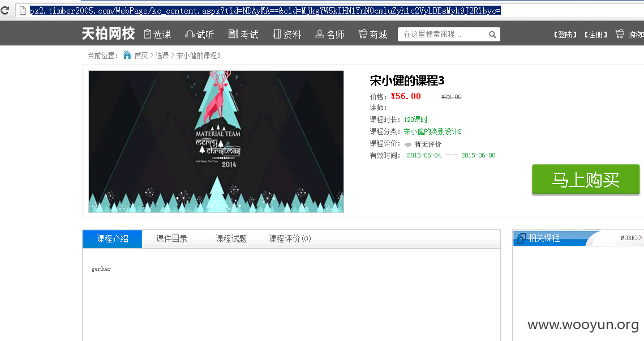
Task: Switch to the 课程评价(0) tab
Action: click(290, 239)
